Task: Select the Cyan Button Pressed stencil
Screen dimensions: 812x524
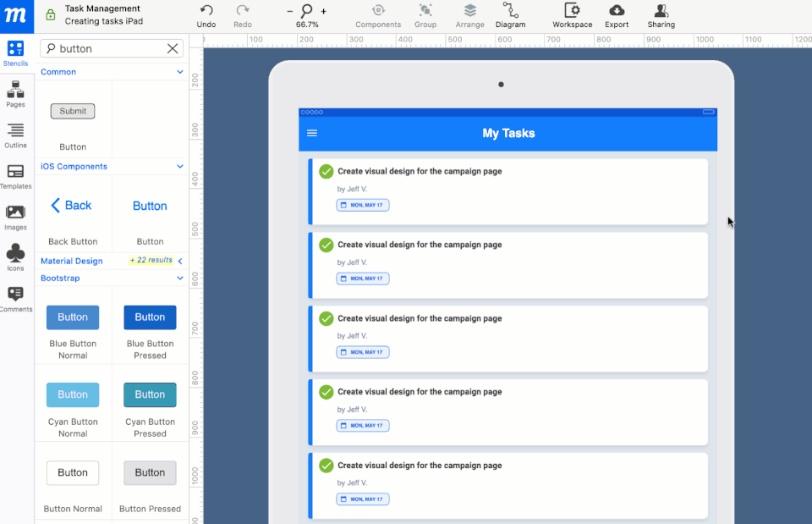Action: point(150,394)
